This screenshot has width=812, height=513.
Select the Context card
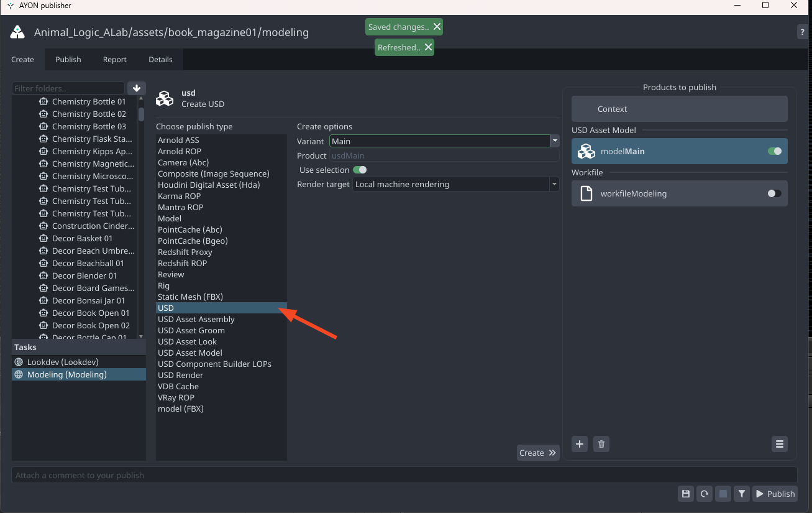(x=680, y=109)
